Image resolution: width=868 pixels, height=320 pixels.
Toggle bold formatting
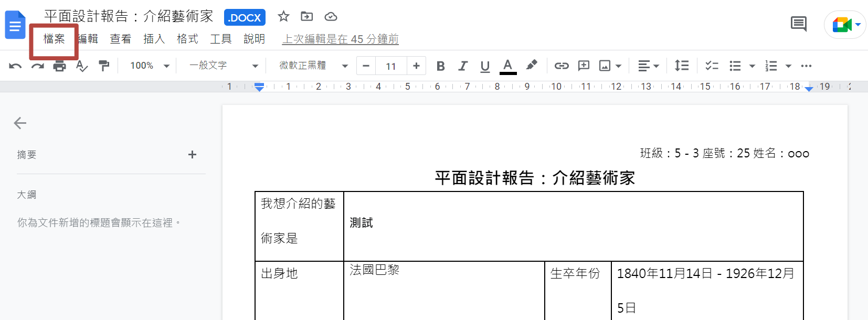pos(441,66)
